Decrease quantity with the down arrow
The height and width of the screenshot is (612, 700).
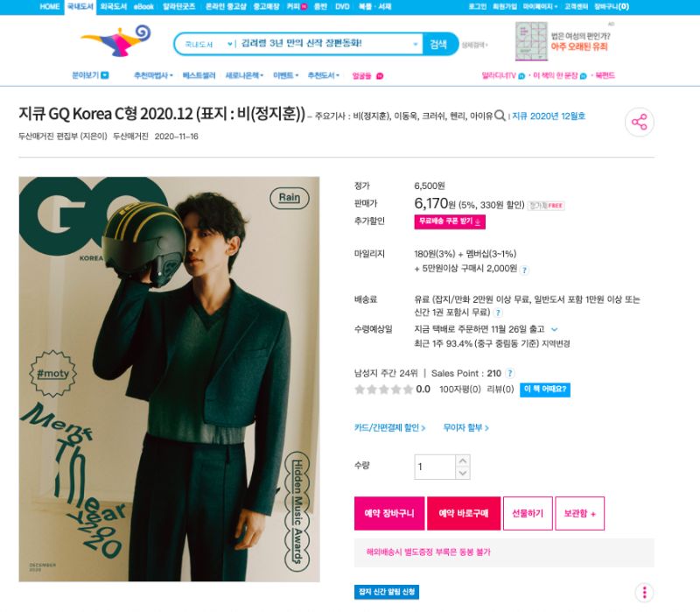coord(463,473)
